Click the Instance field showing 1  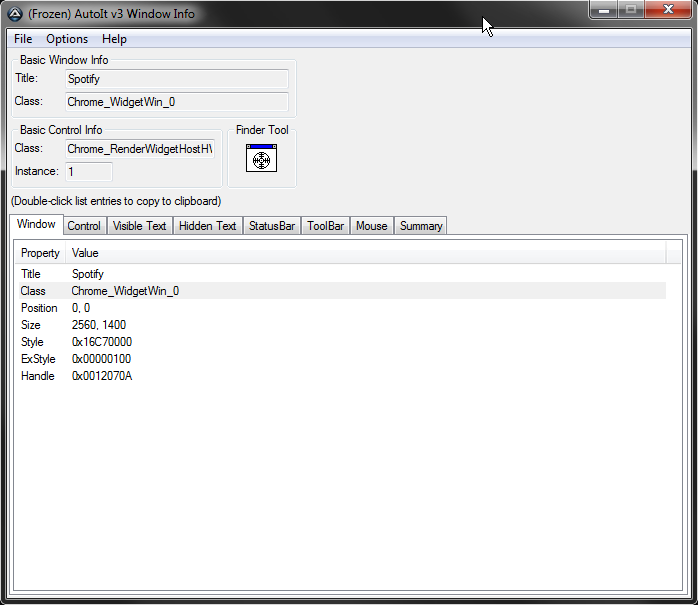pos(89,172)
